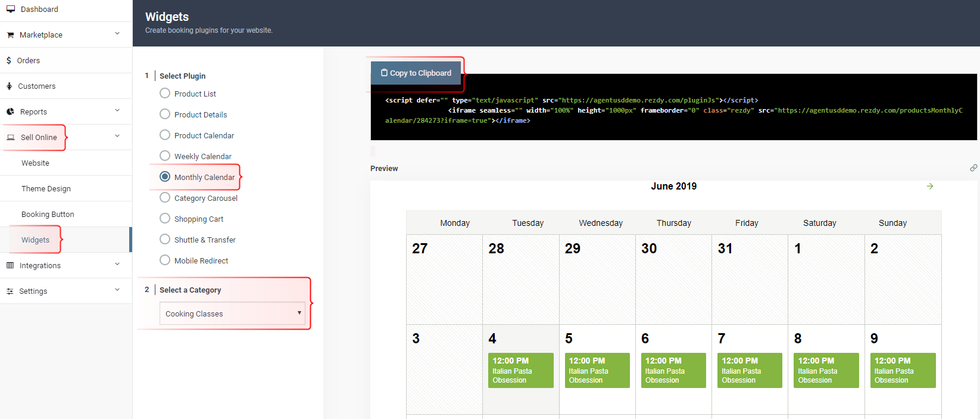Select the Mobile Redirect radio button
The height and width of the screenshot is (419, 980).
tap(165, 260)
